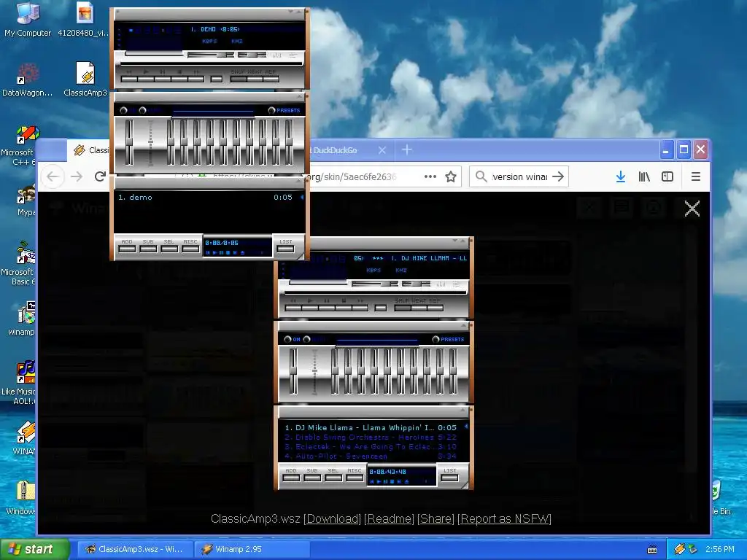Pause track in browser skin preview player

tap(326, 308)
